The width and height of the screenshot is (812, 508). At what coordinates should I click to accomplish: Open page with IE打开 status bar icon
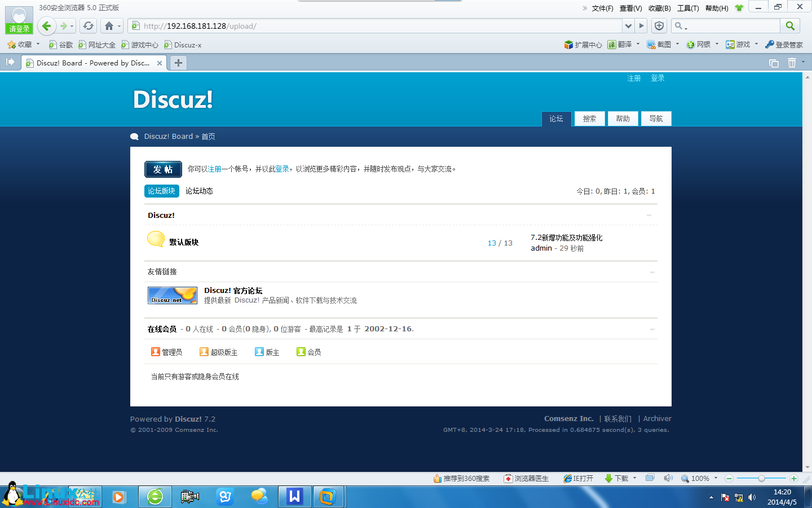578,478
